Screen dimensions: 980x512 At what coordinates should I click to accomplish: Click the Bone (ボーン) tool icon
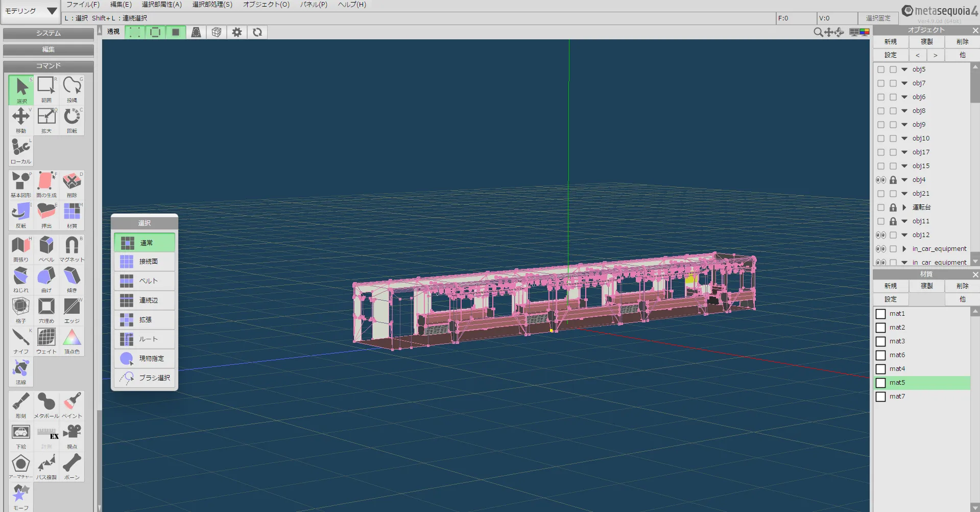click(72, 466)
